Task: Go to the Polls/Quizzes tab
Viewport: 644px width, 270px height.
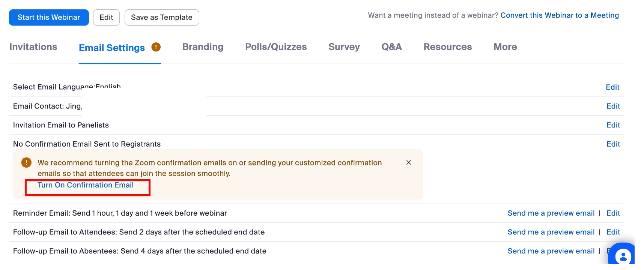Action: point(276,47)
